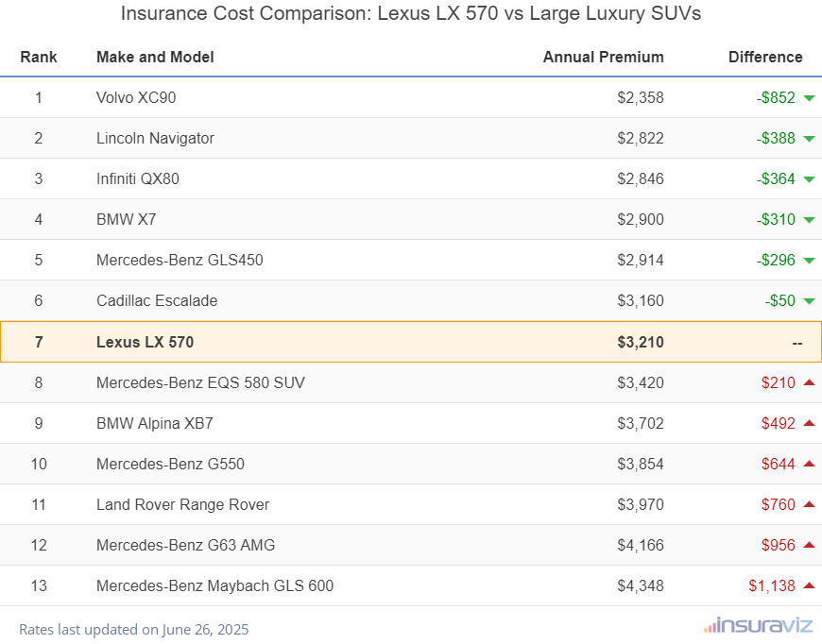Click the Make and Model column header
Viewport: 822px width, 644px height.
(x=155, y=57)
